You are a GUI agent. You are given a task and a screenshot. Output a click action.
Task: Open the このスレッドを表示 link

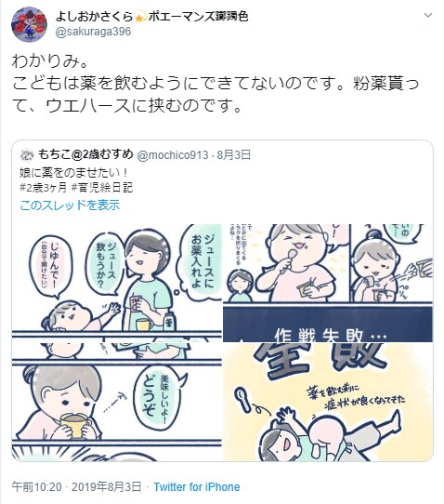(70, 205)
